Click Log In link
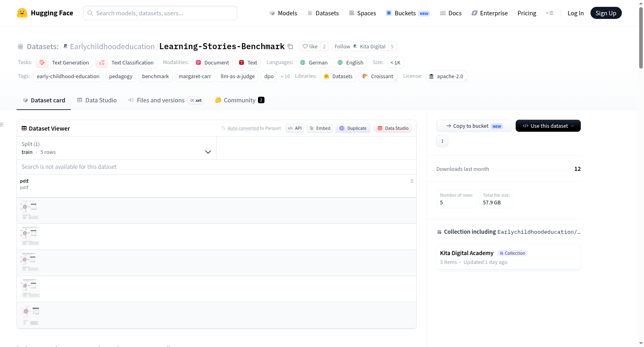644x347 pixels. (x=576, y=13)
